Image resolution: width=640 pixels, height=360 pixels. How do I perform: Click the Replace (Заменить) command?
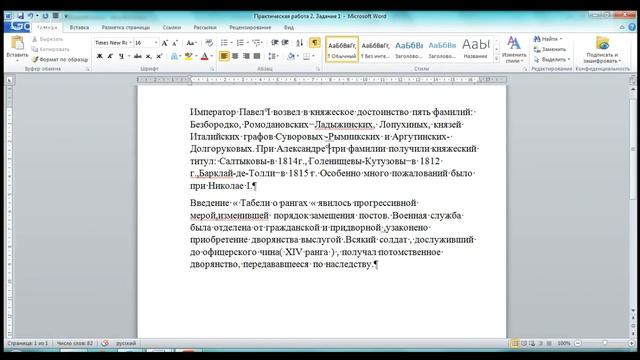click(x=550, y=49)
